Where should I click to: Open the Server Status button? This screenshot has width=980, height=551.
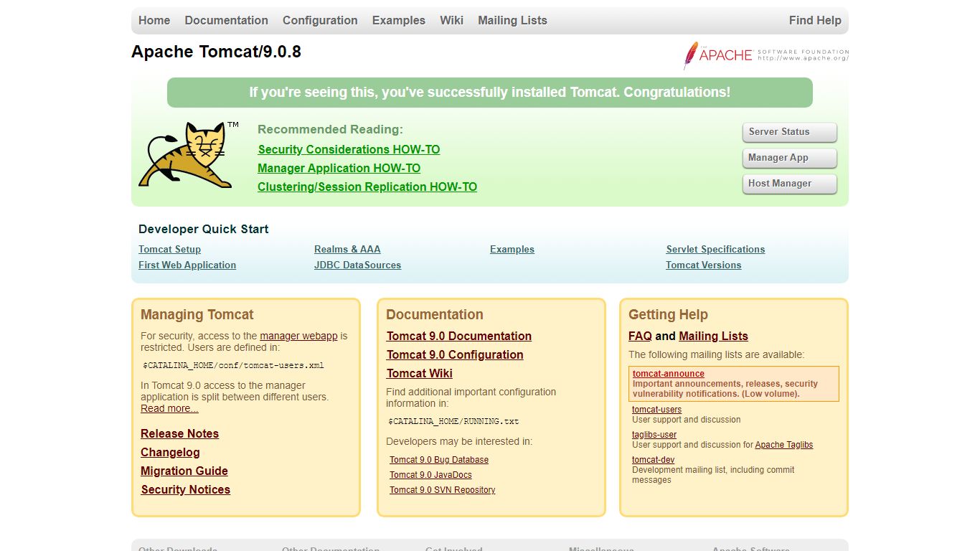[789, 132]
